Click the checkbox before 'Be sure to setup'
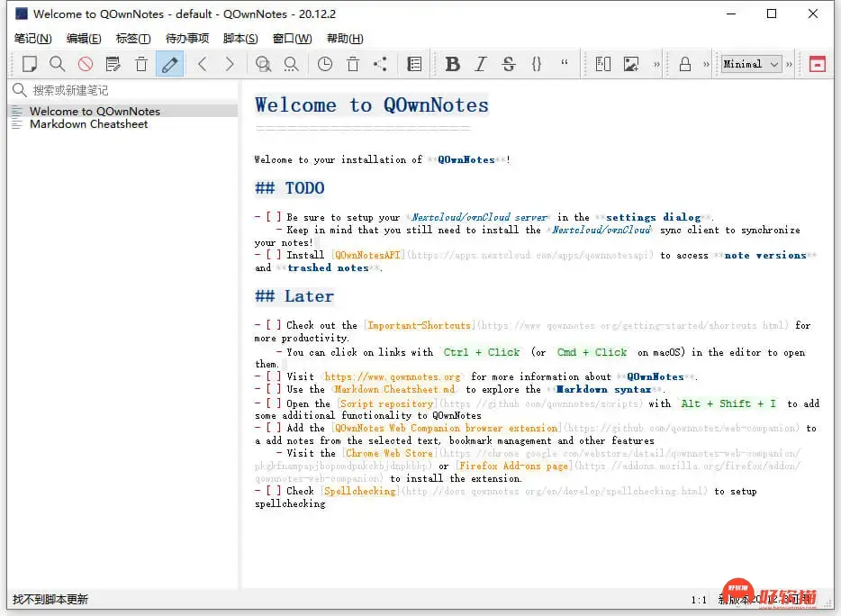The image size is (841, 616). click(x=274, y=217)
